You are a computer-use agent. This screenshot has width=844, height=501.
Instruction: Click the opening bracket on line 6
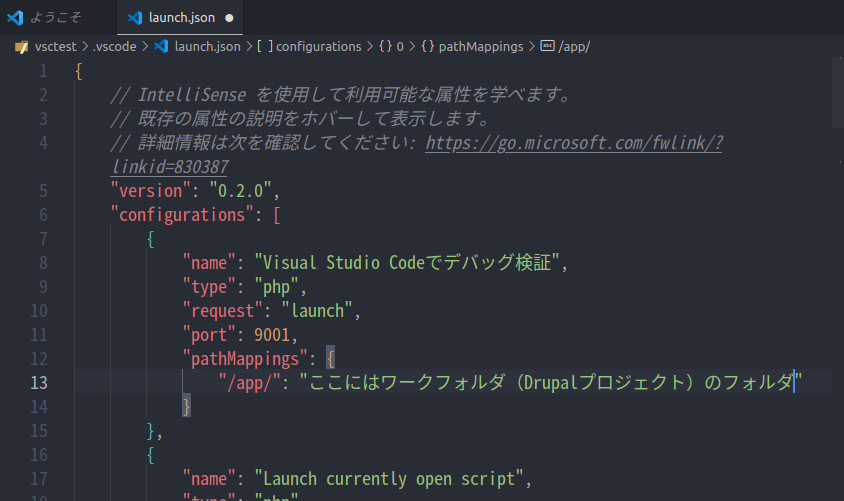277,215
